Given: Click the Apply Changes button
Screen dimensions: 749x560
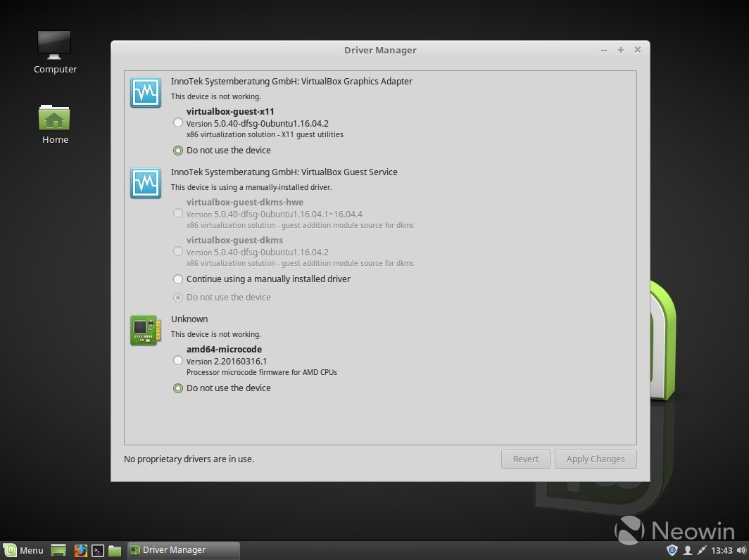Looking at the screenshot, I should (x=596, y=459).
